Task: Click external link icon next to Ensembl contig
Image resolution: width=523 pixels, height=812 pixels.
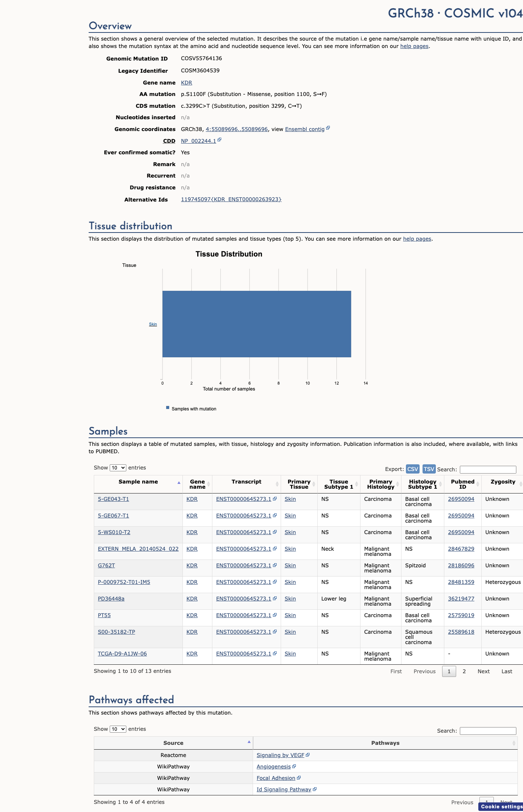Action: tap(328, 128)
